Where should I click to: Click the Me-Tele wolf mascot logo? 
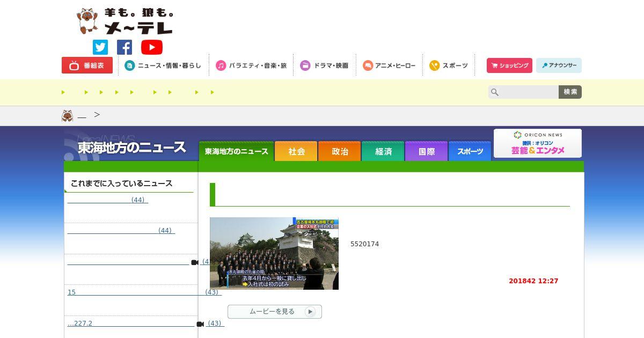click(125, 21)
